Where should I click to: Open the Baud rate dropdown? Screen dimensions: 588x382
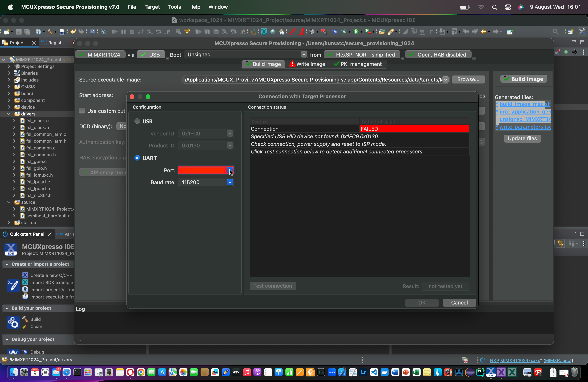230,182
